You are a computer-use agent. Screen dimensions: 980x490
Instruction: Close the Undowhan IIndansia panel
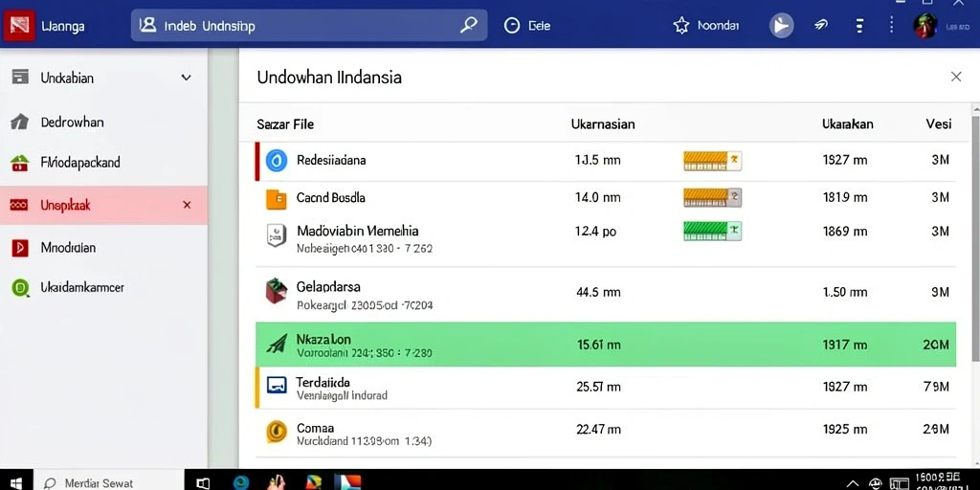click(956, 77)
